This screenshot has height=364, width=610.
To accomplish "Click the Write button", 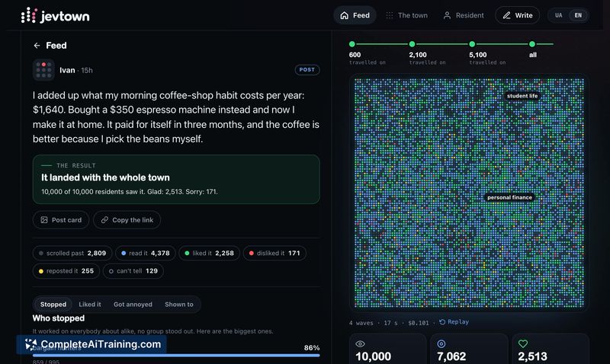I will pos(518,15).
